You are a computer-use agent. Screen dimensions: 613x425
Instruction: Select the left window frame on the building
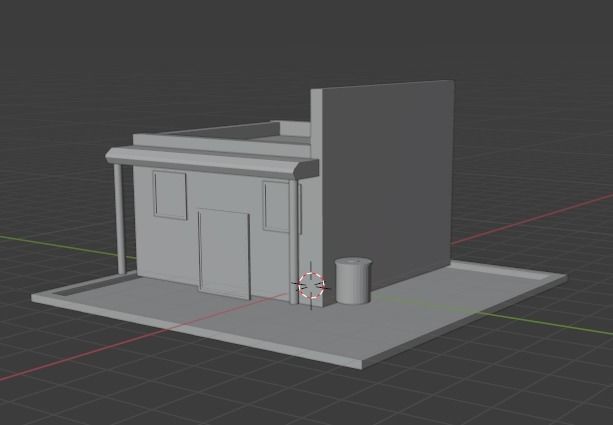[170, 195]
